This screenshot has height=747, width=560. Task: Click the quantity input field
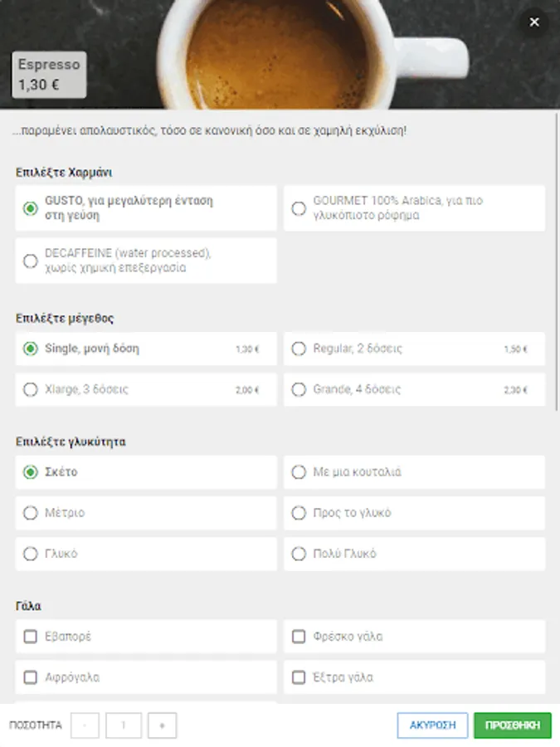coord(124,725)
